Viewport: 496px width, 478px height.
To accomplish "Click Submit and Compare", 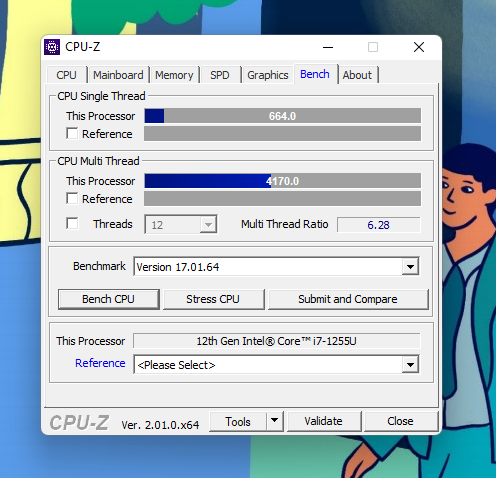I will tap(348, 299).
